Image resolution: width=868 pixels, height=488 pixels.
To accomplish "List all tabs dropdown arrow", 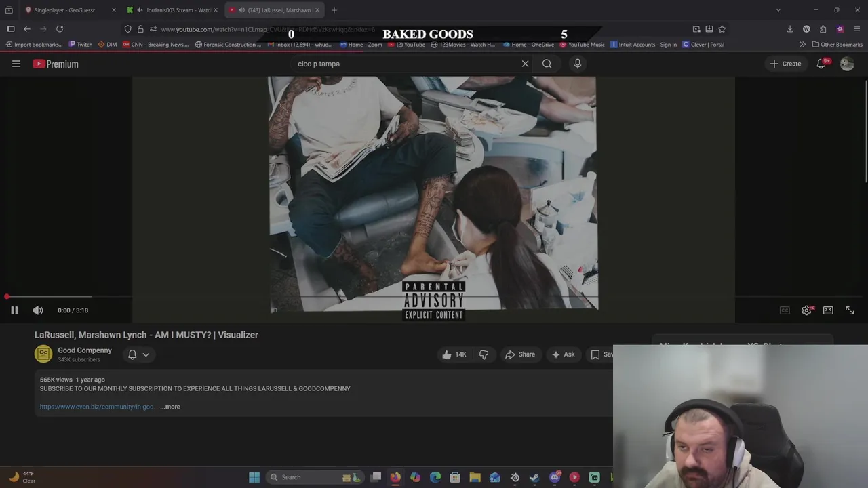I will (x=778, y=10).
